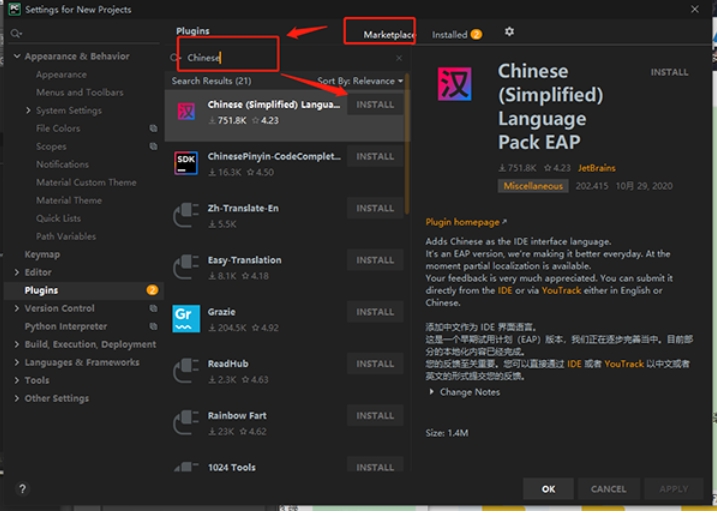Install the ReadHub plugin

375,364
